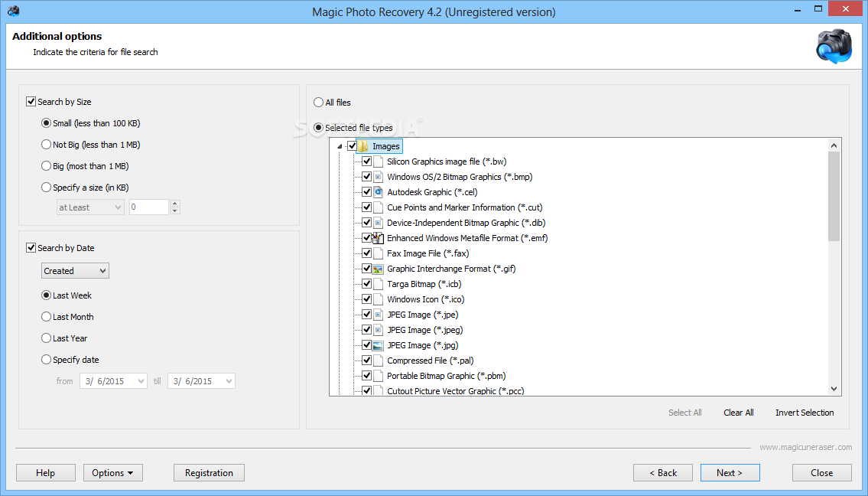868x496 pixels.
Task: Click the Graphic Interchange Format .gif icon
Action: [378, 269]
